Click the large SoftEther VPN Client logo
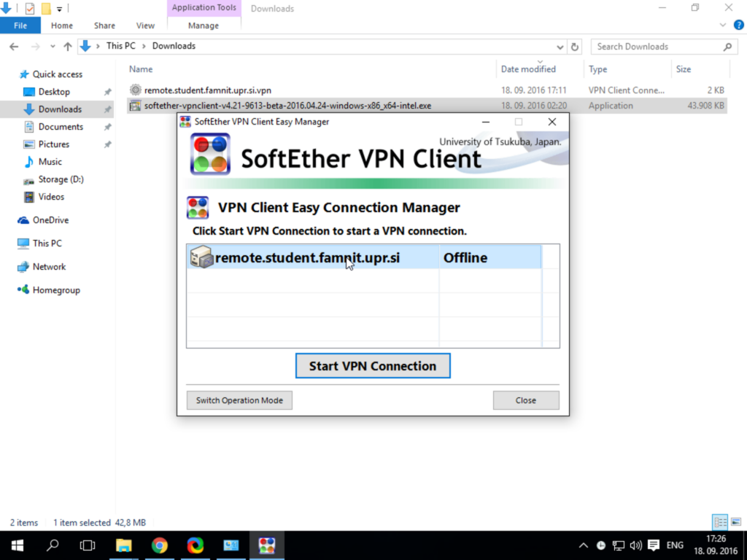This screenshot has width=747, height=560. point(210,154)
